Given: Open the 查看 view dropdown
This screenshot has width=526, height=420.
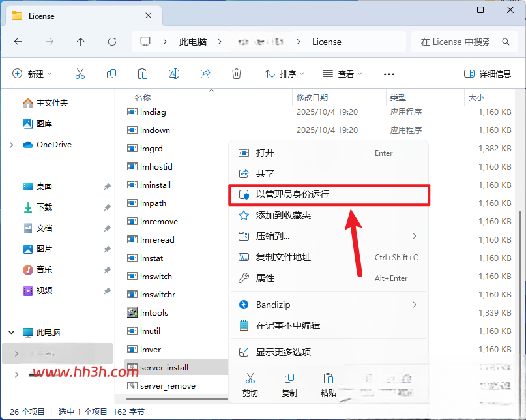Looking at the screenshot, I should coord(342,74).
